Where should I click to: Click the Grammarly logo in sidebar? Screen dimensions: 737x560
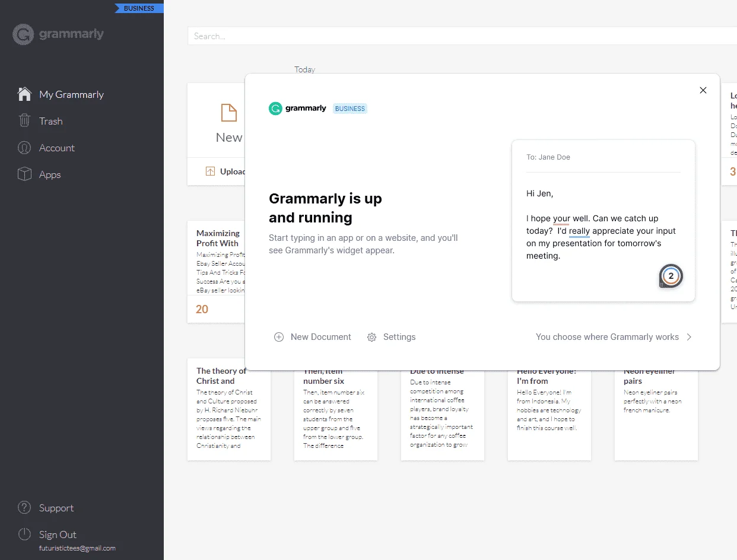[x=58, y=34]
